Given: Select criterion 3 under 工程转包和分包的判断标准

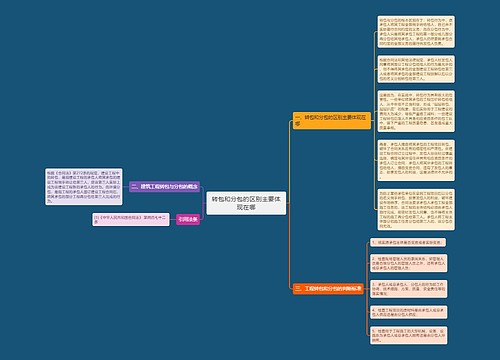Looking at the screenshot, I should [x=409, y=289].
